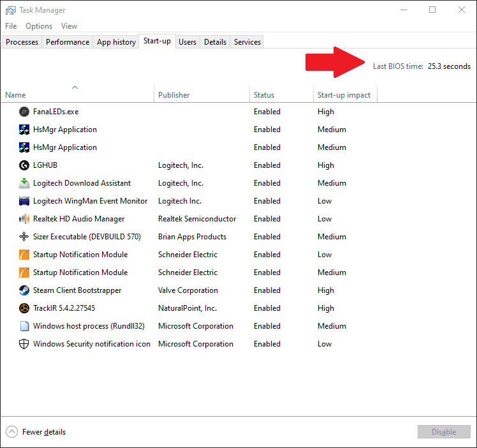477x448 pixels.
Task: Click the TrackIR 5.4.2.27545 icon
Action: click(24, 308)
